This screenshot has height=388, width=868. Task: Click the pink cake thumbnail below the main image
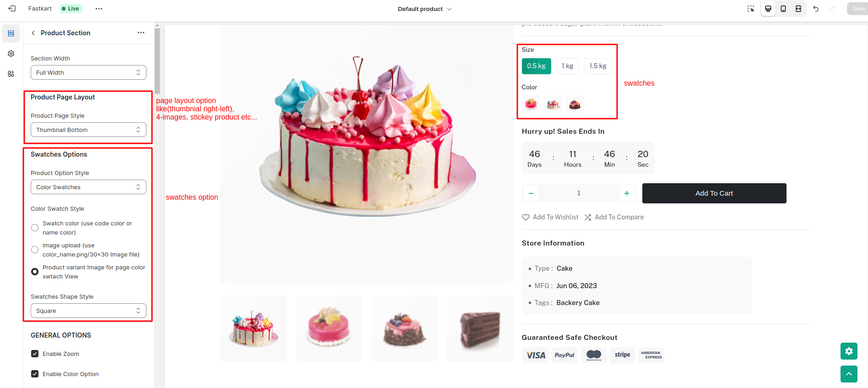tap(329, 328)
